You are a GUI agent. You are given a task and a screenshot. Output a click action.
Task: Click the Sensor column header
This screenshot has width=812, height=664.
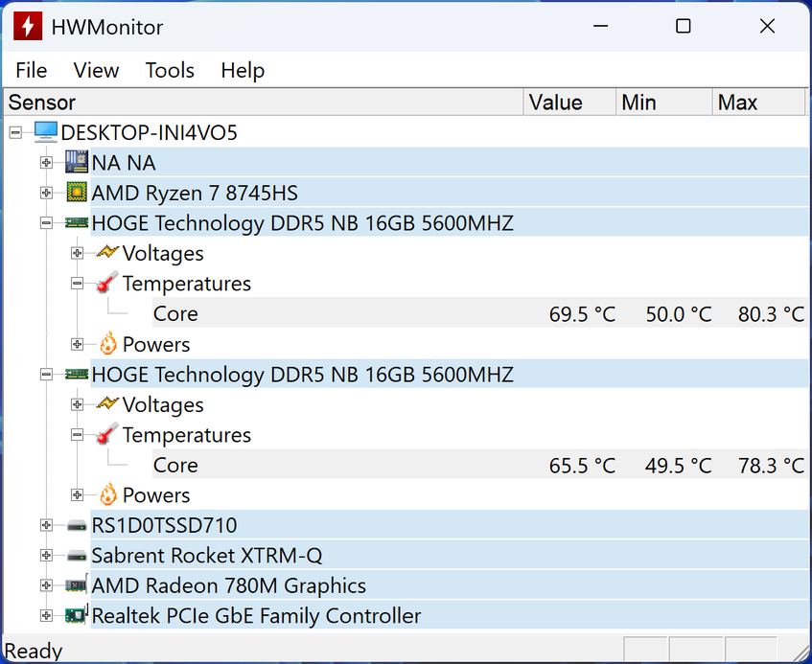click(264, 102)
